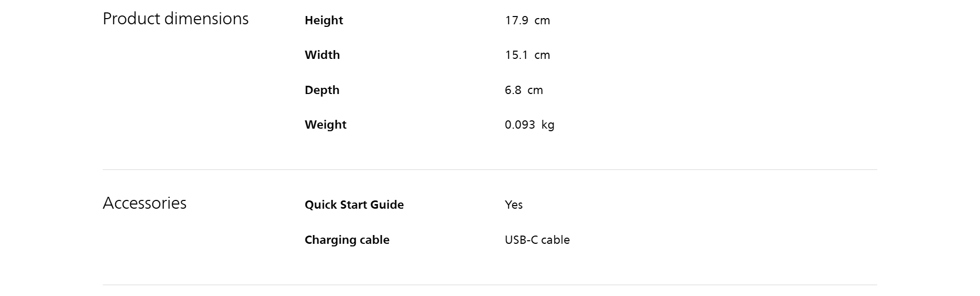This screenshot has height=296, width=980.
Task: Click the Product dimensions section heading
Action: point(176,19)
